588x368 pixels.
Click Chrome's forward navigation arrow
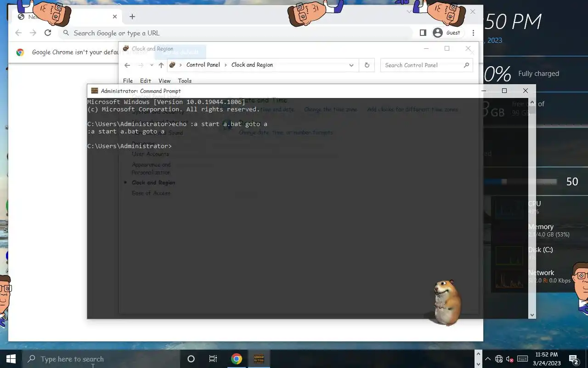[33, 33]
